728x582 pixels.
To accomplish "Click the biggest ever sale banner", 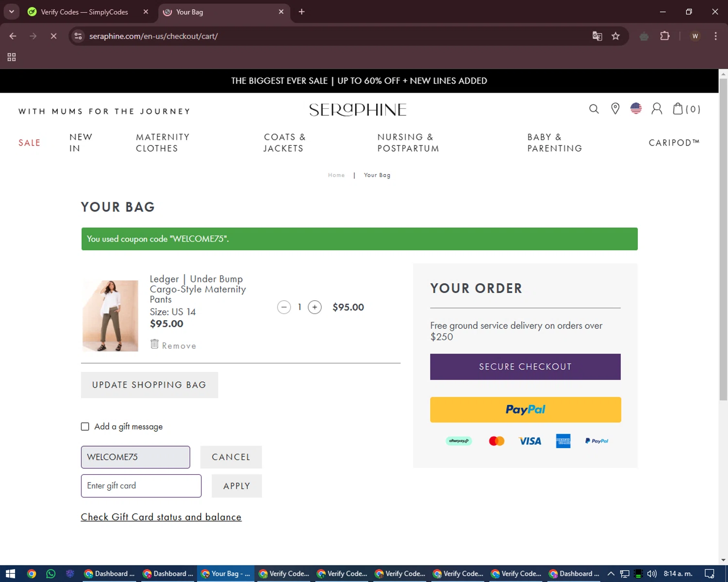I will click(x=359, y=81).
